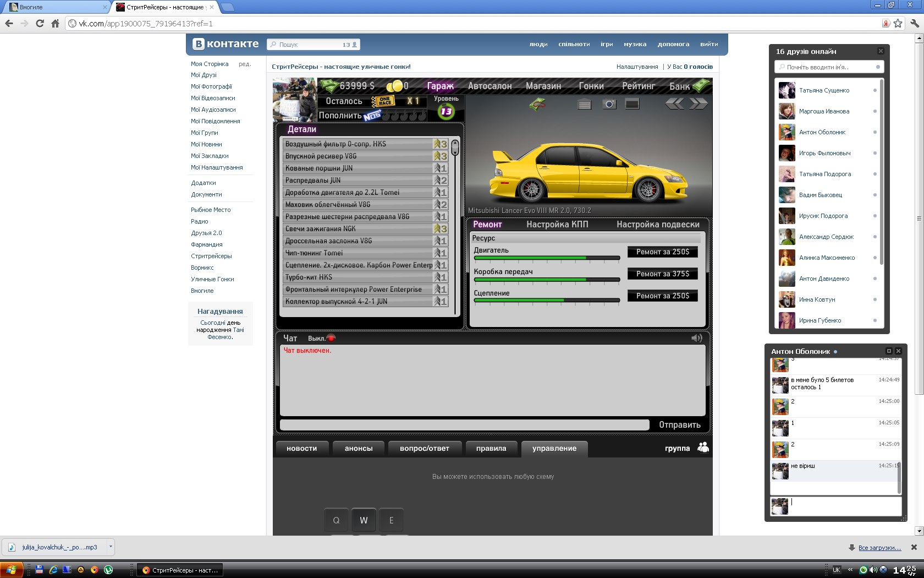Click the NOS refill icon
Viewport: 924px width, 578px height.
click(x=372, y=116)
